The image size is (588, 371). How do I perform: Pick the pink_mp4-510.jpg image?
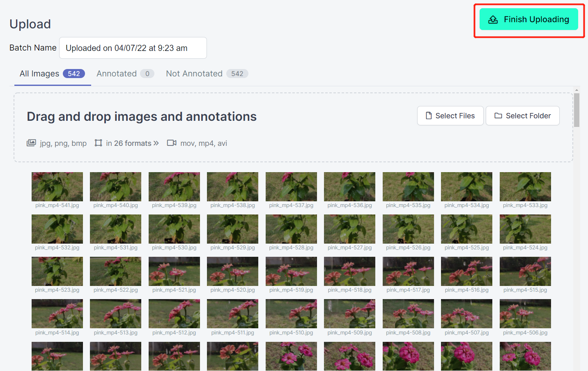(x=291, y=314)
